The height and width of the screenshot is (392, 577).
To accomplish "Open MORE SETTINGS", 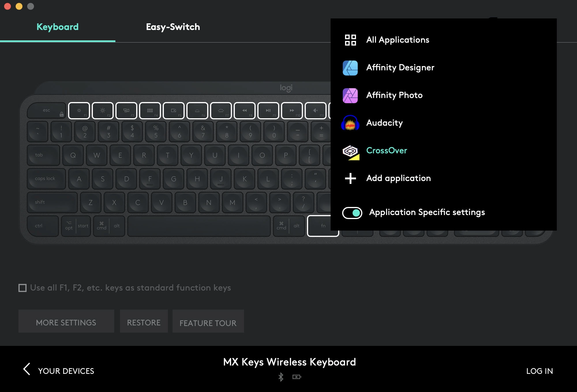I will [x=66, y=321].
